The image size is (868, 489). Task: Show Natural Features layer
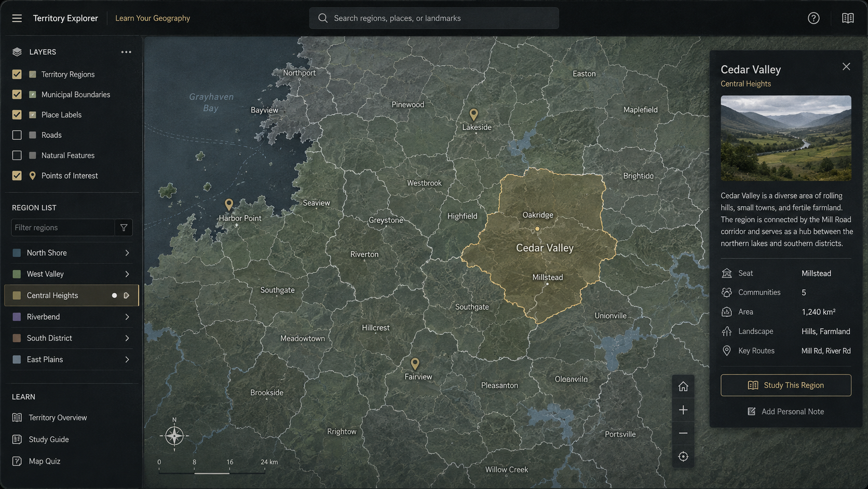(x=17, y=155)
